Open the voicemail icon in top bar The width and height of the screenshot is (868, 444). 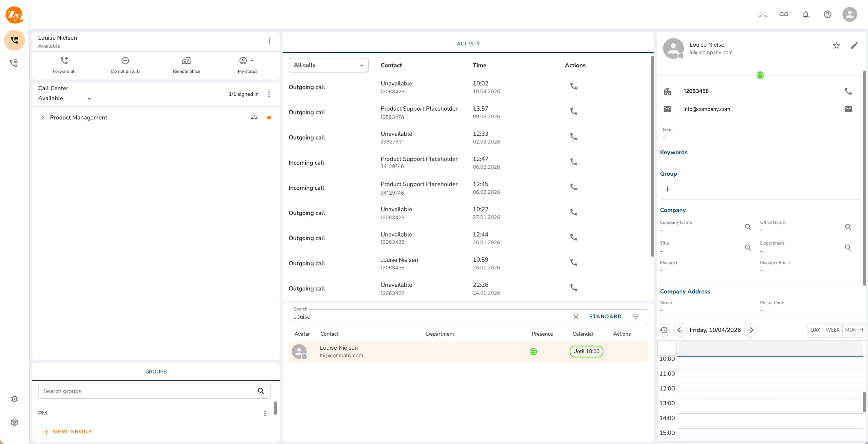pos(783,15)
